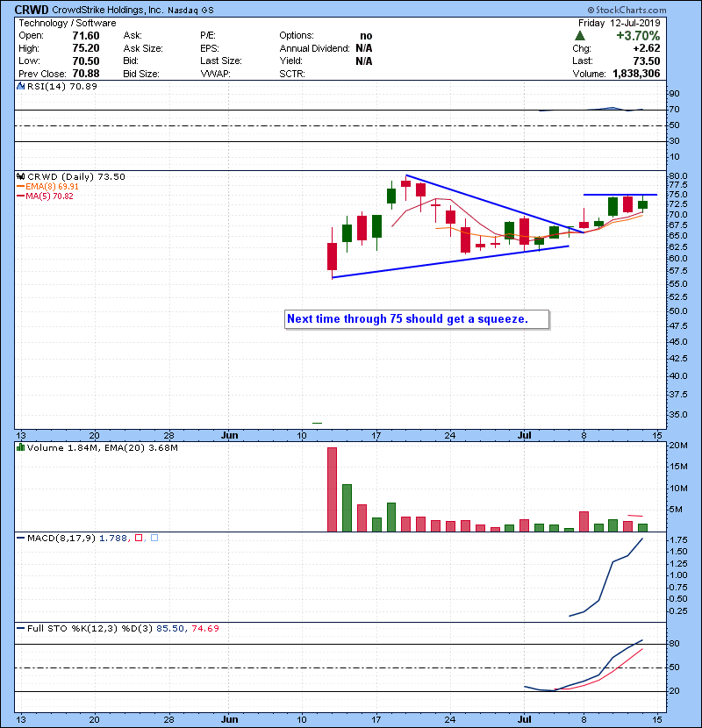The image size is (702, 728).
Task: Click the Technology / Software sector label
Action: [68, 23]
